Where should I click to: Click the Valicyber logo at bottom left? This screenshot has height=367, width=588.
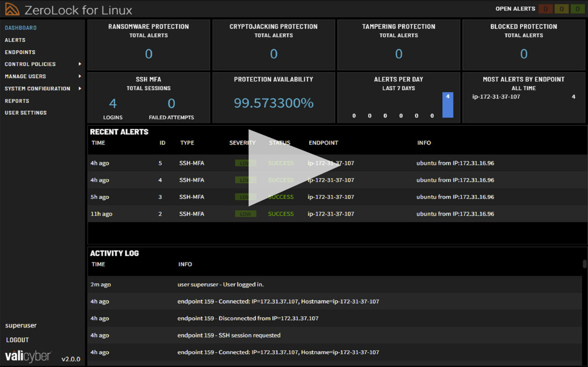(27, 355)
